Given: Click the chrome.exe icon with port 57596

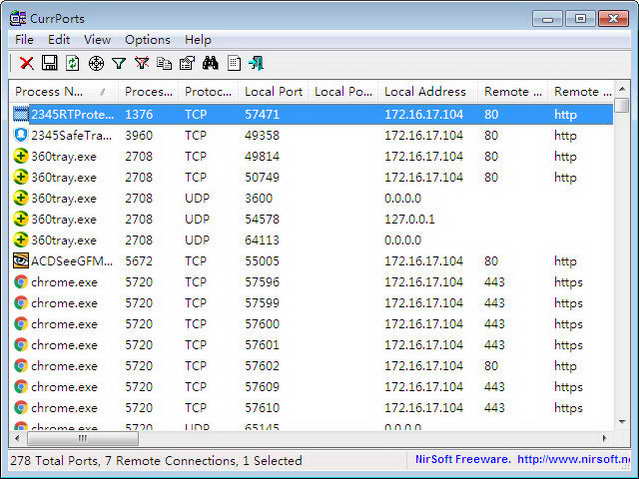Looking at the screenshot, I should click(x=20, y=282).
